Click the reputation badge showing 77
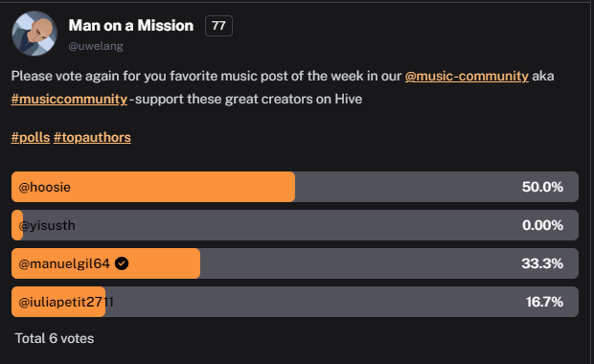594x364 pixels. click(218, 26)
